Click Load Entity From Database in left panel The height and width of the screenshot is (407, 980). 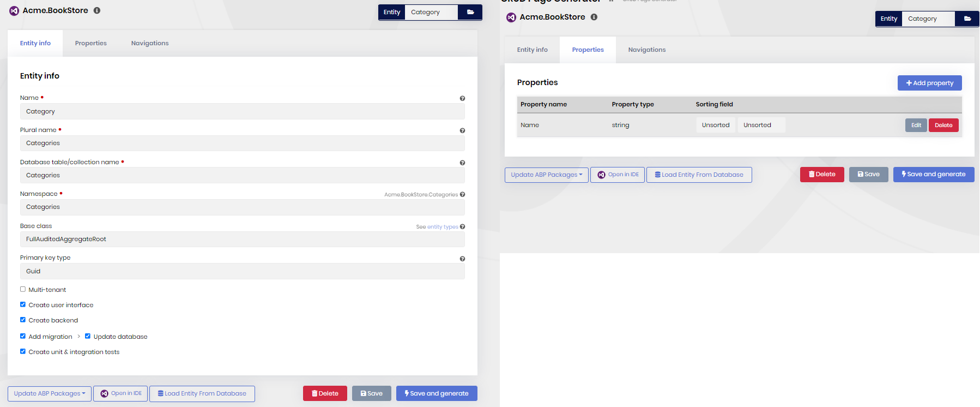click(x=202, y=393)
